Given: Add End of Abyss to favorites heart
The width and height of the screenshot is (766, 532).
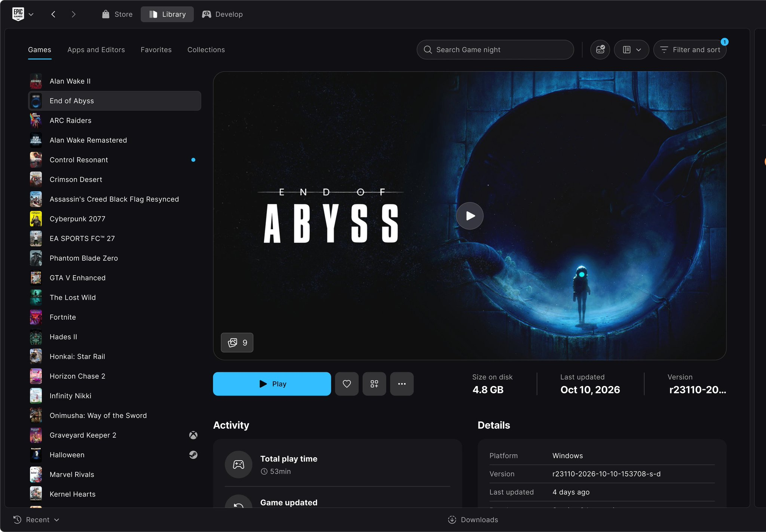Looking at the screenshot, I should [x=347, y=384].
